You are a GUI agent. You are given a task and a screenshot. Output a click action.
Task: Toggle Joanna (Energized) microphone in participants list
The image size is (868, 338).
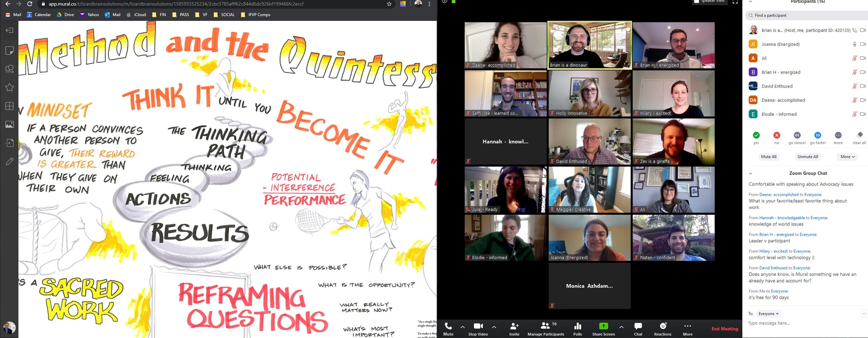(855, 44)
